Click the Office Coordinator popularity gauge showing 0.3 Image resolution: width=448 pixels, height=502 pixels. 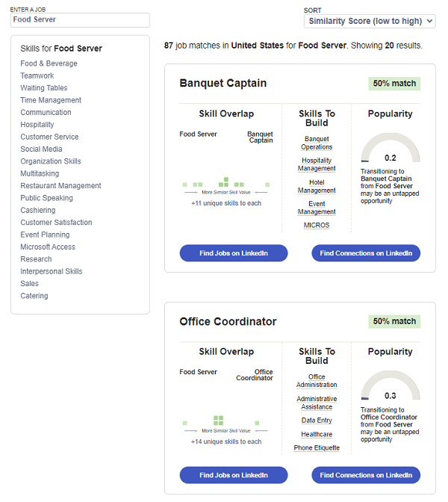point(391,387)
